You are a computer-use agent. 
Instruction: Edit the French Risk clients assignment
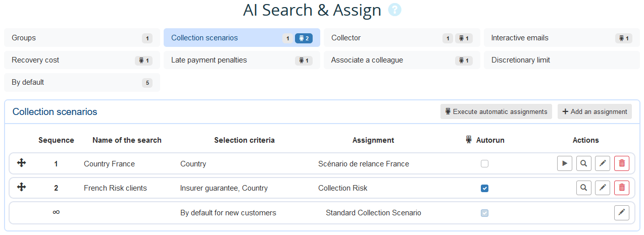pos(602,188)
